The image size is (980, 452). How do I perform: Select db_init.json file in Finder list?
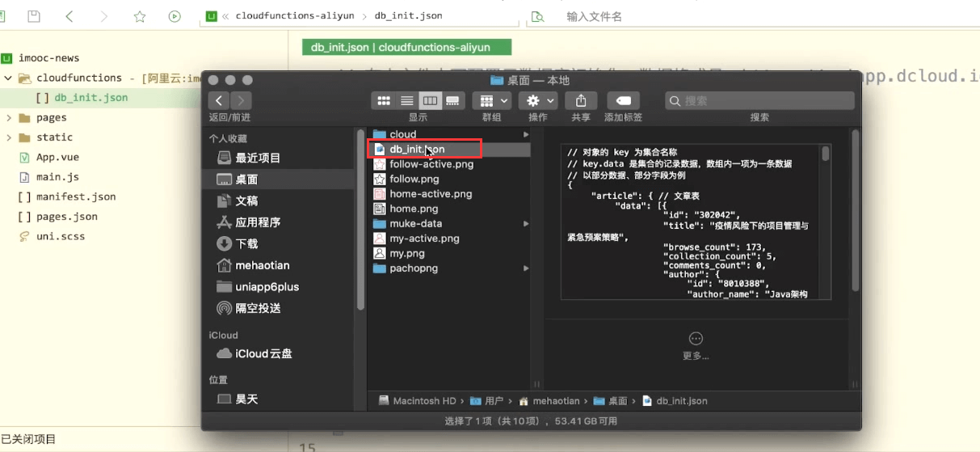point(417,149)
